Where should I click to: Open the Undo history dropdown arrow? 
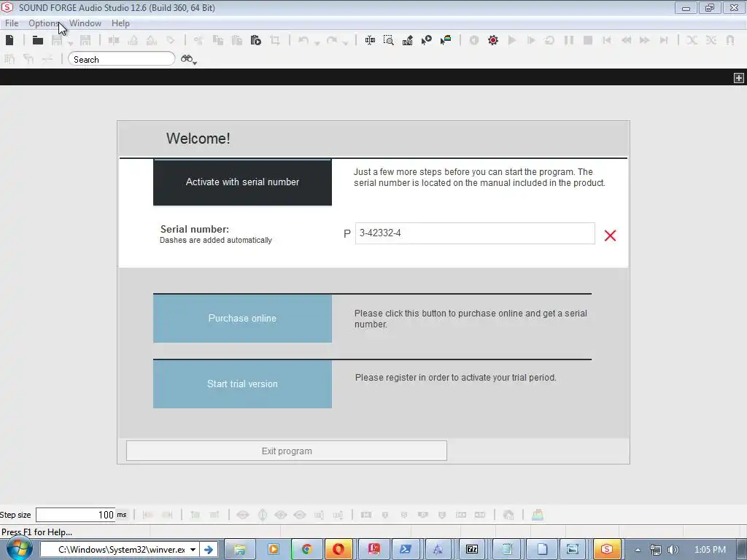(317, 43)
